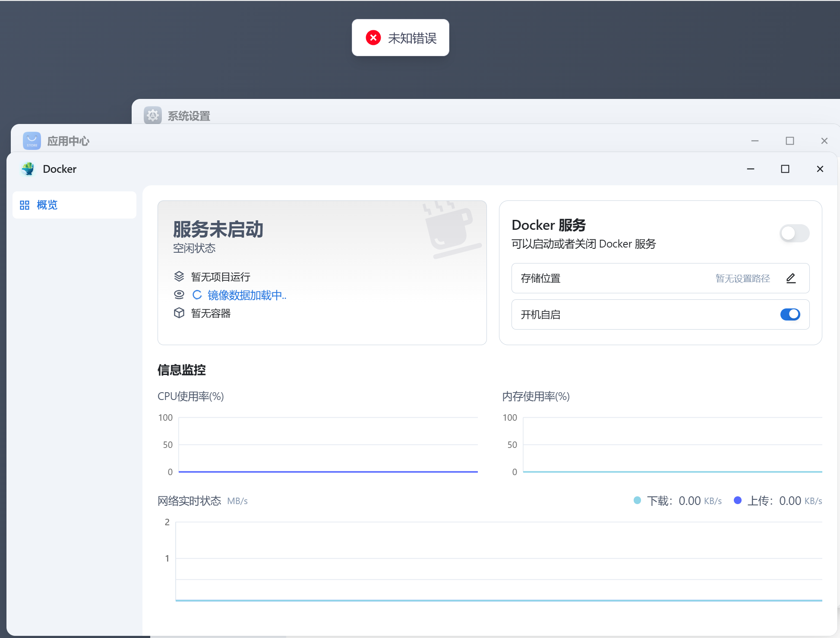Toggle the Docker 服务 switch on

point(794,233)
